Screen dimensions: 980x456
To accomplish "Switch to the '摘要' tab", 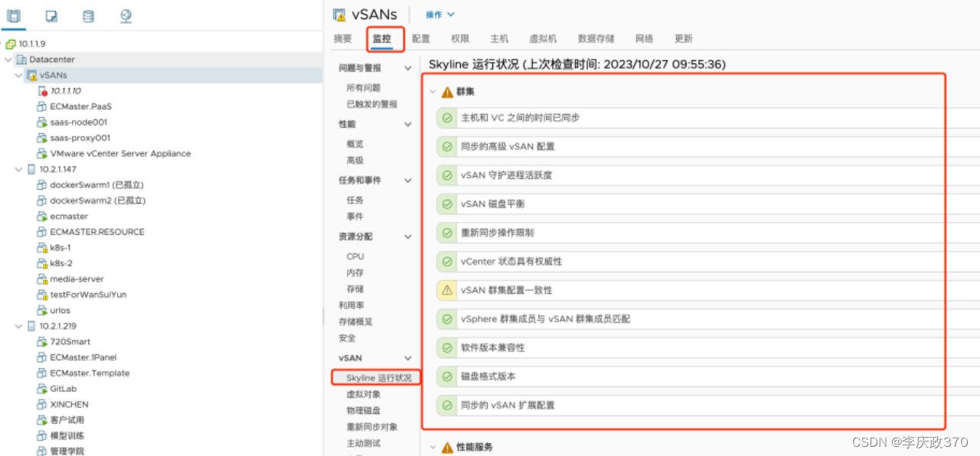I will (x=343, y=39).
